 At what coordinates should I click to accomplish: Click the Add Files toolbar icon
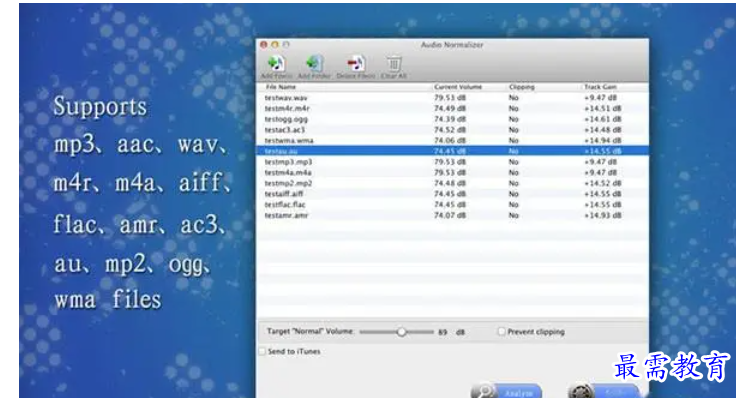pyautogui.click(x=276, y=64)
